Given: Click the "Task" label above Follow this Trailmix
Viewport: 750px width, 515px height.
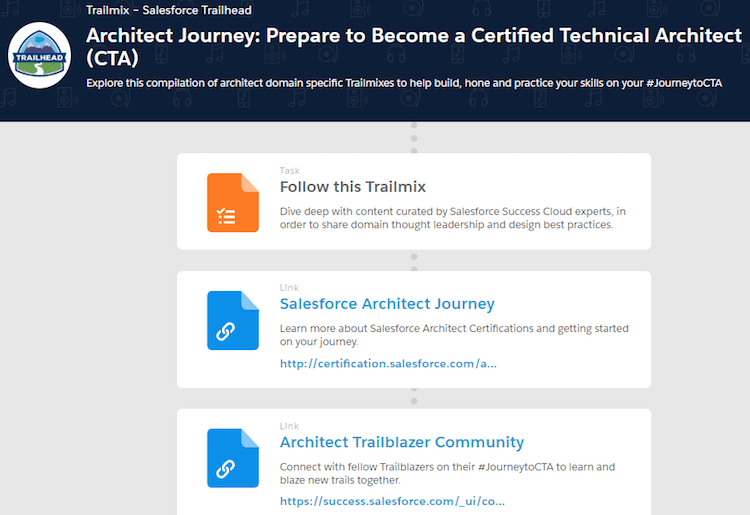Looking at the screenshot, I should (x=289, y=171).
